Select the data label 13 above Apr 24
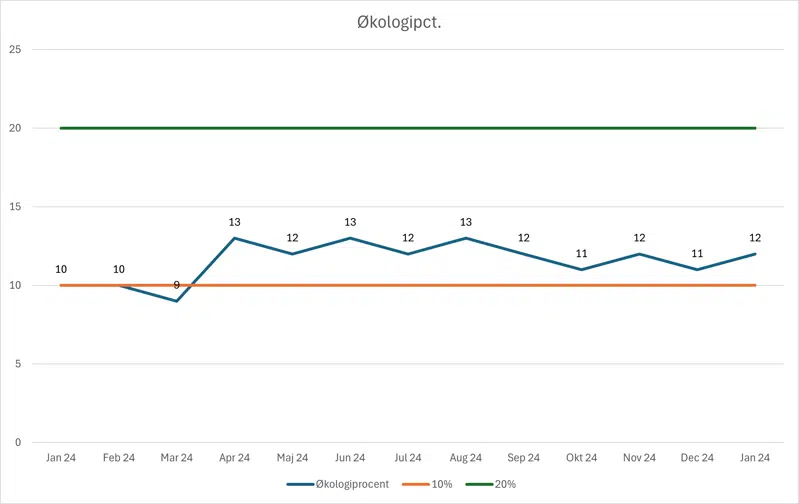This screenshot has height=504, width=799. coord(234,222)
